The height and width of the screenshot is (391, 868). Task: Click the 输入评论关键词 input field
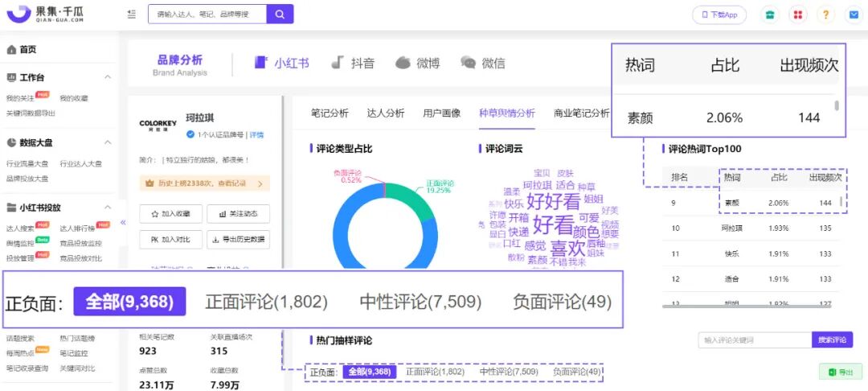pyautogui.click(x=755, y=340)
